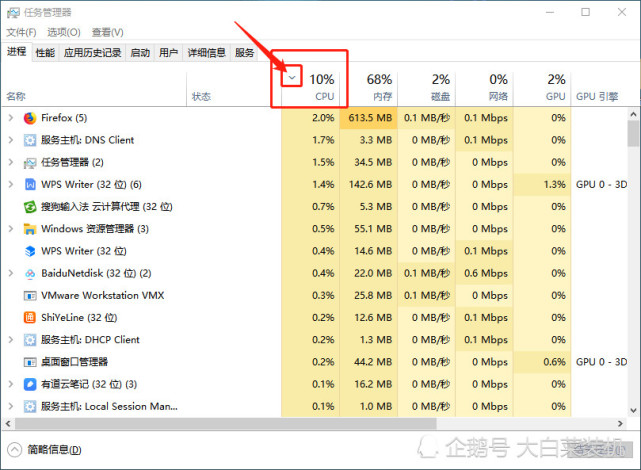Expand the 有道云笔记 (32 位) (3) group
The image size is (641, 470).
click(11, 384)
